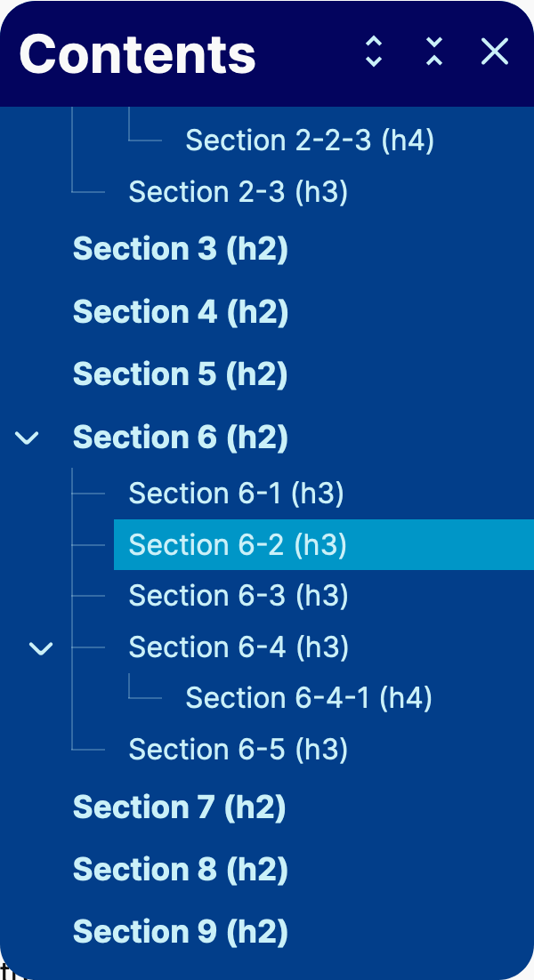This screenshot has height=980, width=534.
Task: Select Section 8 (h2) entry
Action: click(x=180, y=870)
